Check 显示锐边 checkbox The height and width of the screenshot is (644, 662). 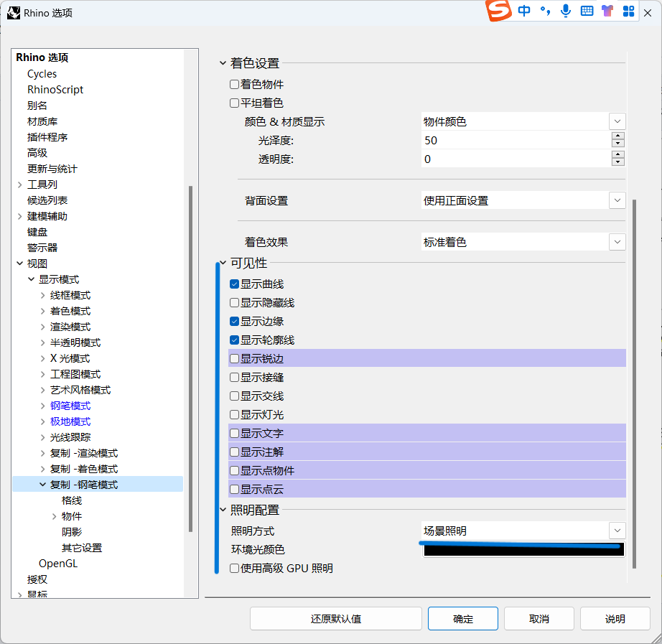[234, 359]
